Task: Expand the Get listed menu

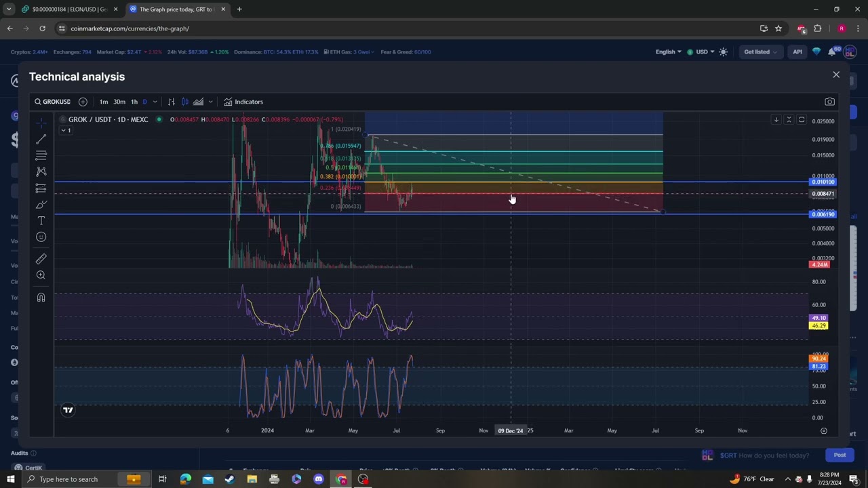Action: pyautogui.click(x=759, y=52)
